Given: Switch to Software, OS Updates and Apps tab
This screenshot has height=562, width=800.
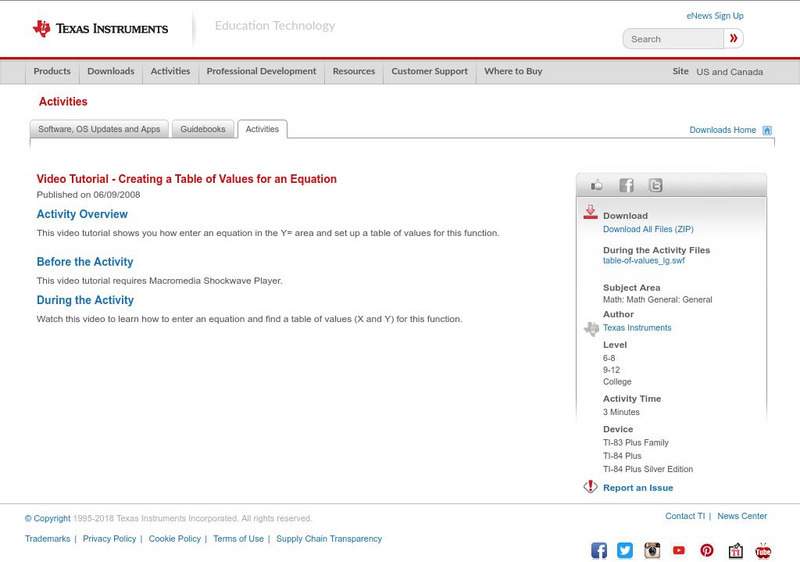Looking at the screenshot, I should pos(99,129).
